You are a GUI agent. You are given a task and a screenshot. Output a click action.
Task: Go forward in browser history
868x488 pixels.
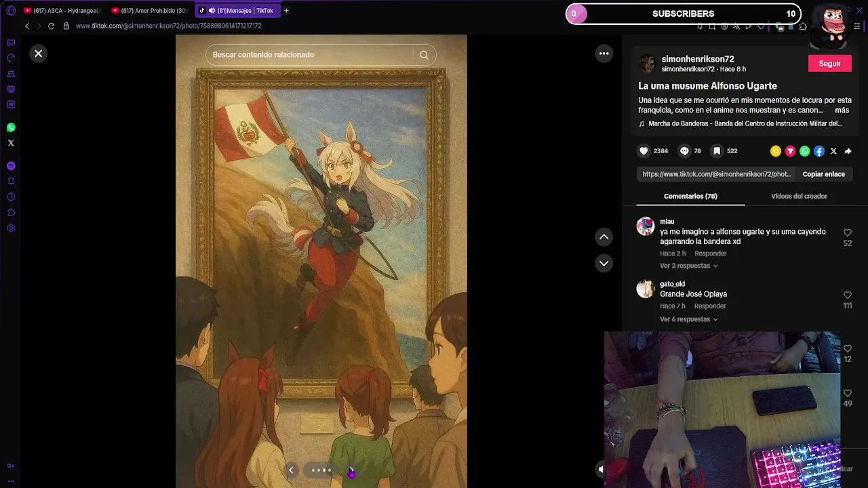pos(39,26)
